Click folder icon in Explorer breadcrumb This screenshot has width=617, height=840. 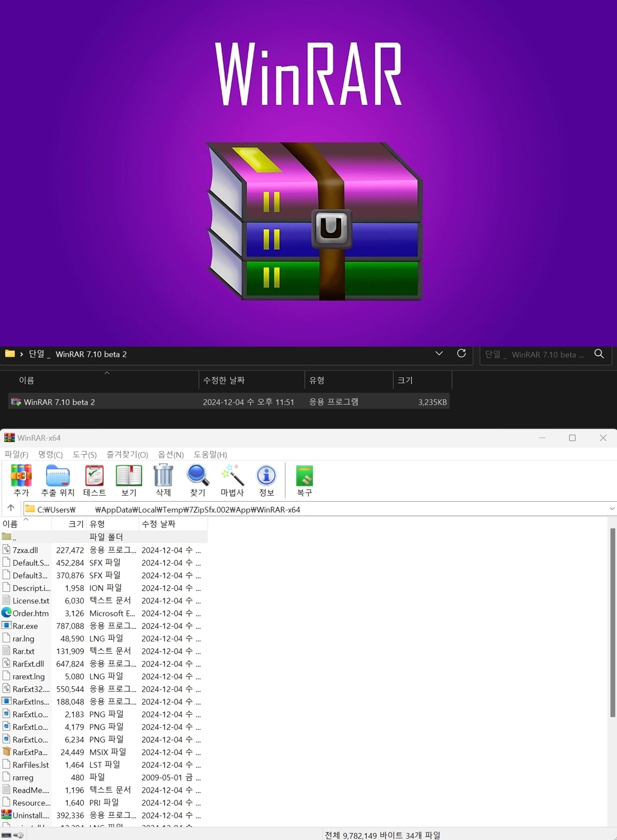click(x=10, y=354)
